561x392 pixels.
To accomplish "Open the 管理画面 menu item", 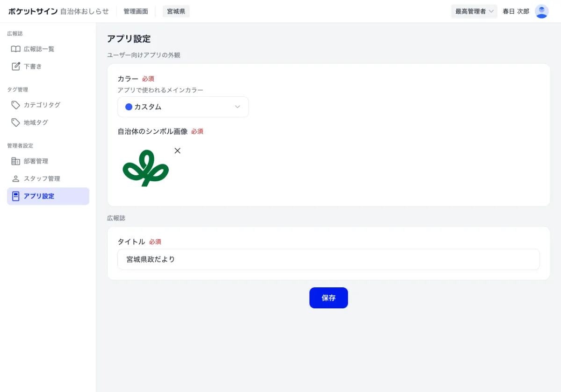I will point(136,11).
